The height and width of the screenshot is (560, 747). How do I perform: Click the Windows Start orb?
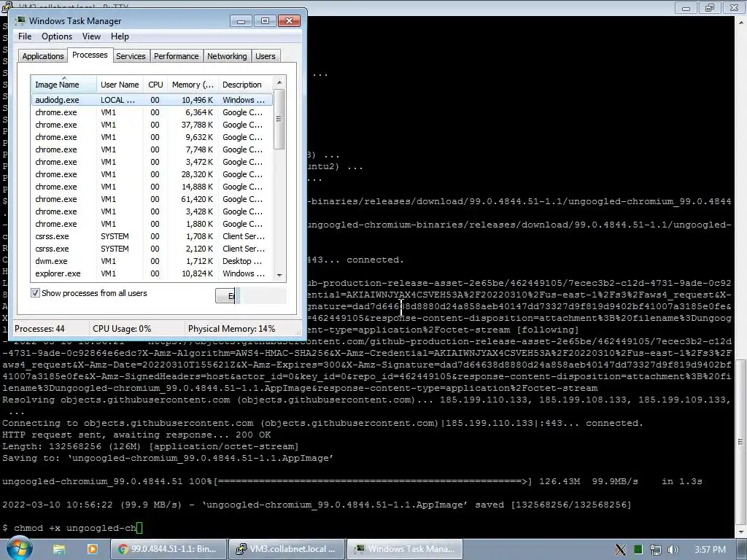coord(19,548)
